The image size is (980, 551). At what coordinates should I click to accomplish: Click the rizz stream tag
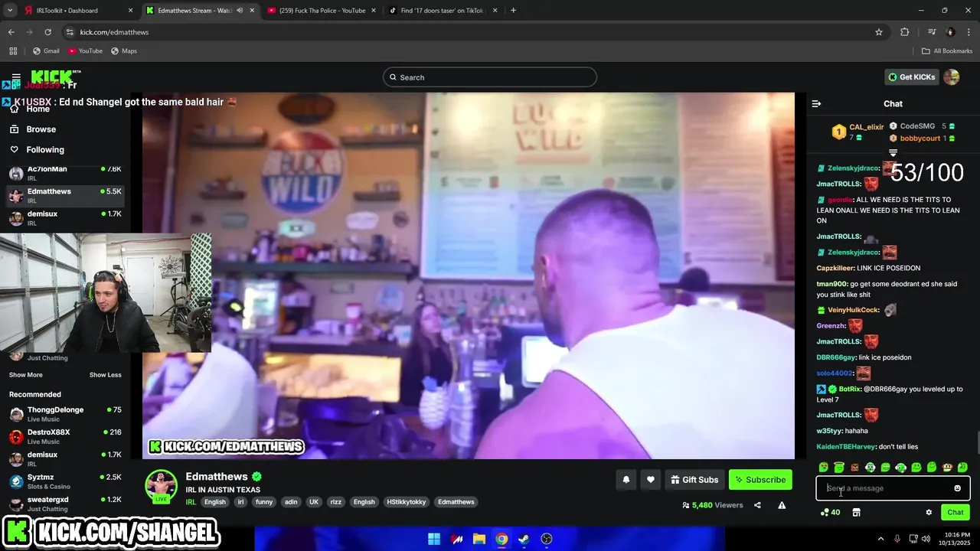click(x=335, y=502)
